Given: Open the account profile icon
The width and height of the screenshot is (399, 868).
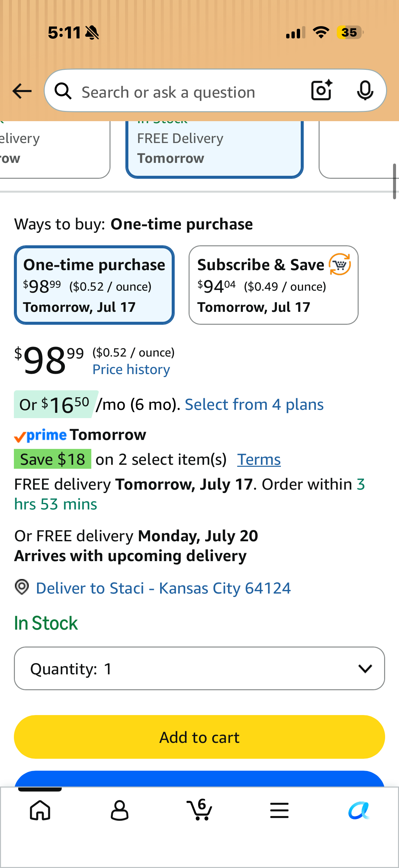Looking at the screenshot, I should click(119, 810).
